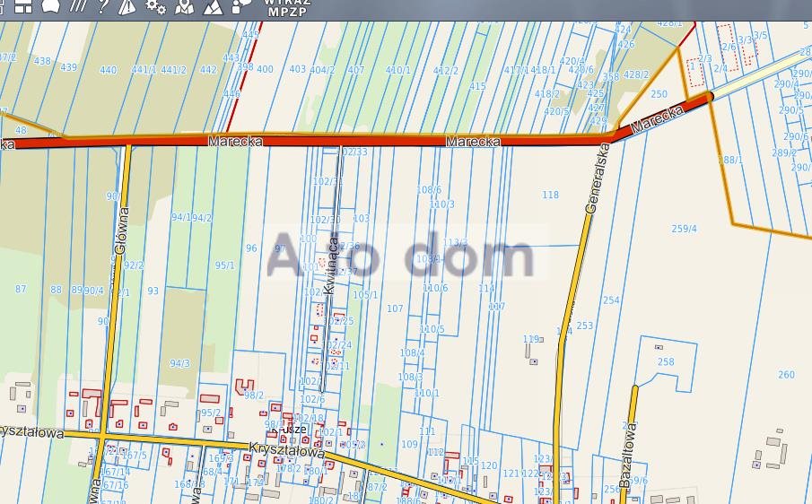Click the Bazaltowa street label
Viewport: 812px width, 504px height.
pyautogui.click(x=631, y=441)
